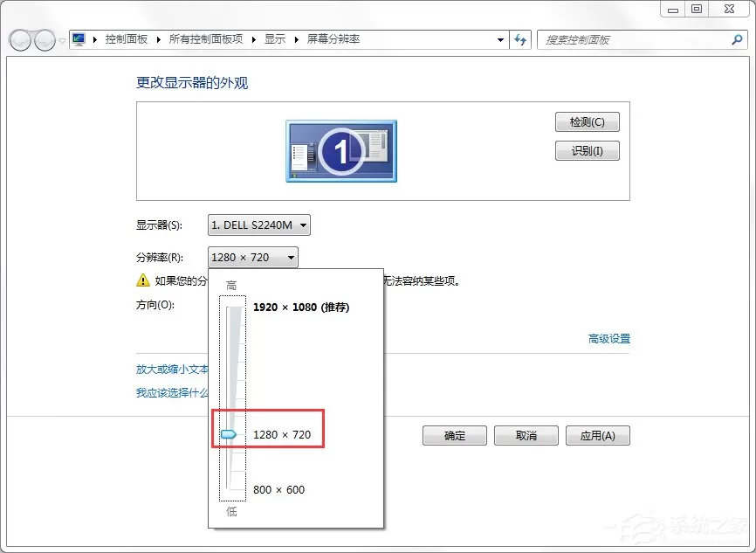Click the 检测(C) button

(588, 122)
